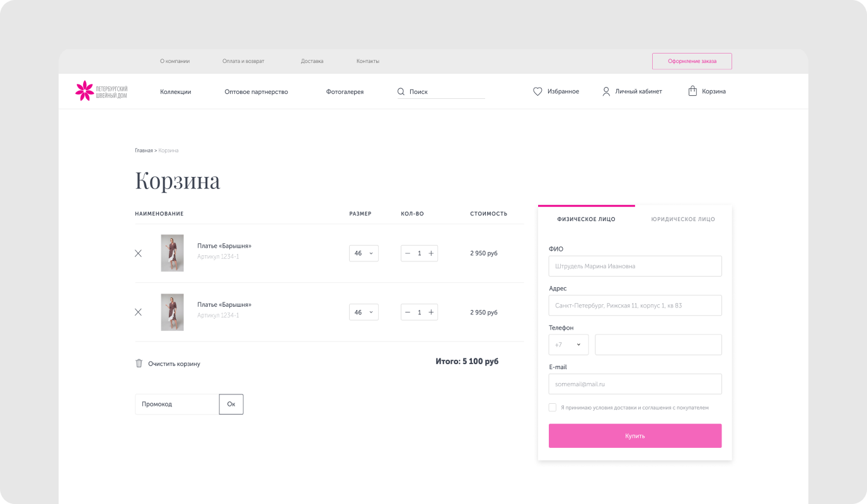Focus the phone number input field
The width and height of the screenshot is (867, 504).
(658, 345)
